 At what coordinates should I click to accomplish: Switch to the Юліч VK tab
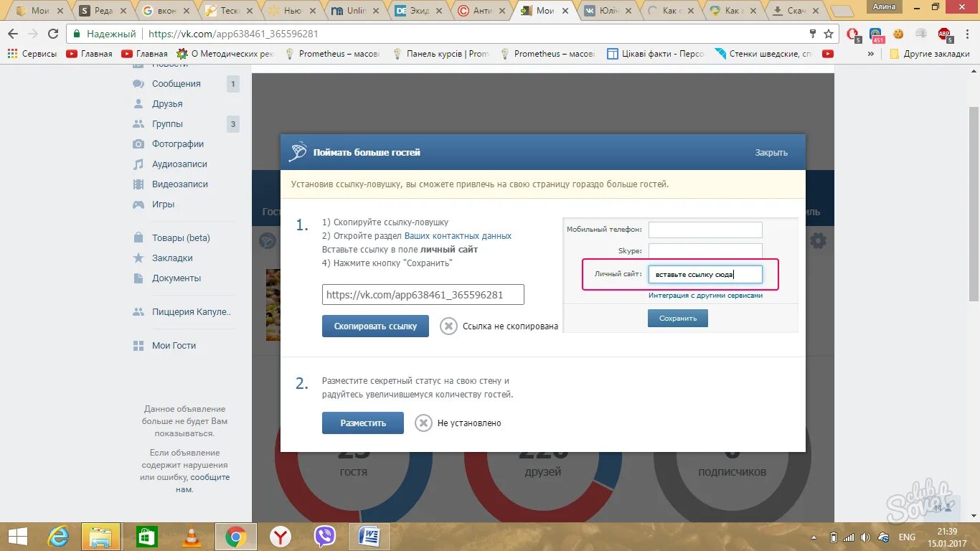coord(609,10)
